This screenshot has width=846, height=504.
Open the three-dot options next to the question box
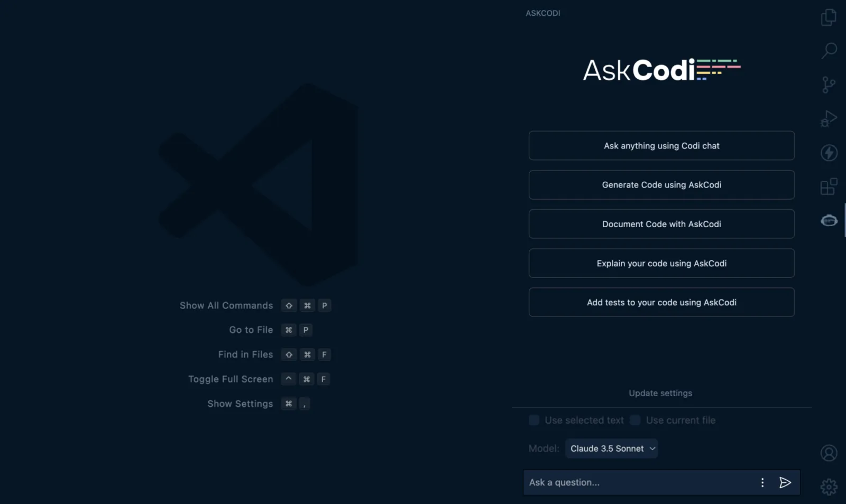coord(762,482)
